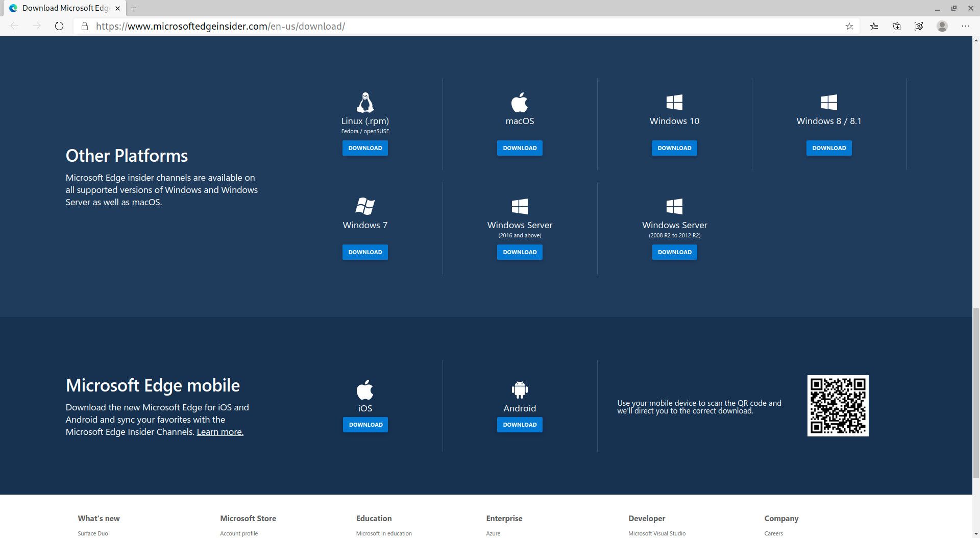Click the vertical page scrollbar thumb

click(x=975, y=393)
